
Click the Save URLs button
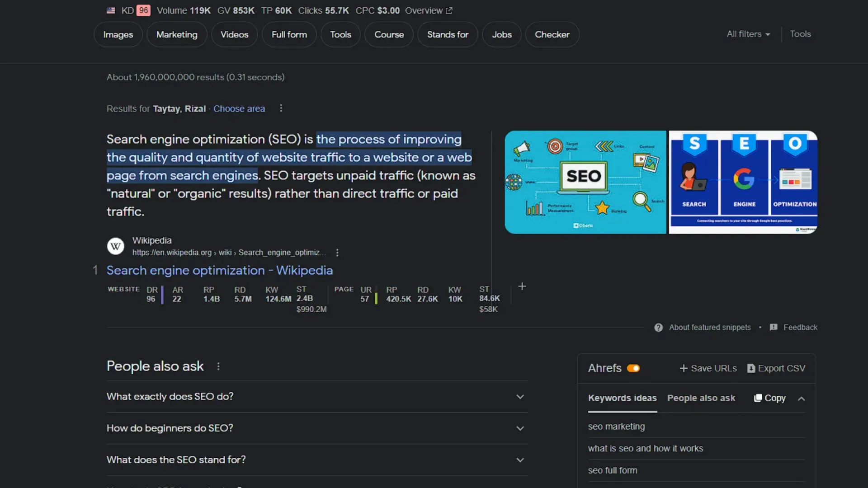708,369
